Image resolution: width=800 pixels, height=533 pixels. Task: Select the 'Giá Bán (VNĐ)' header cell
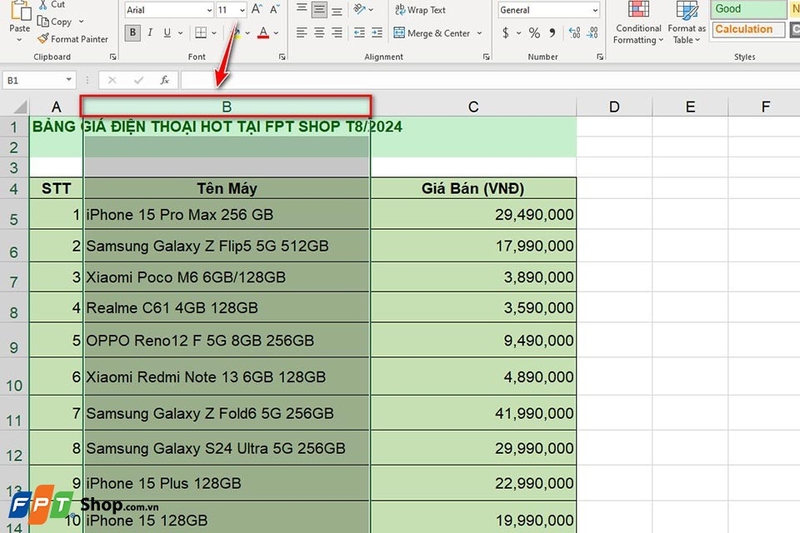pyautogui.click(x=473, y=189)
